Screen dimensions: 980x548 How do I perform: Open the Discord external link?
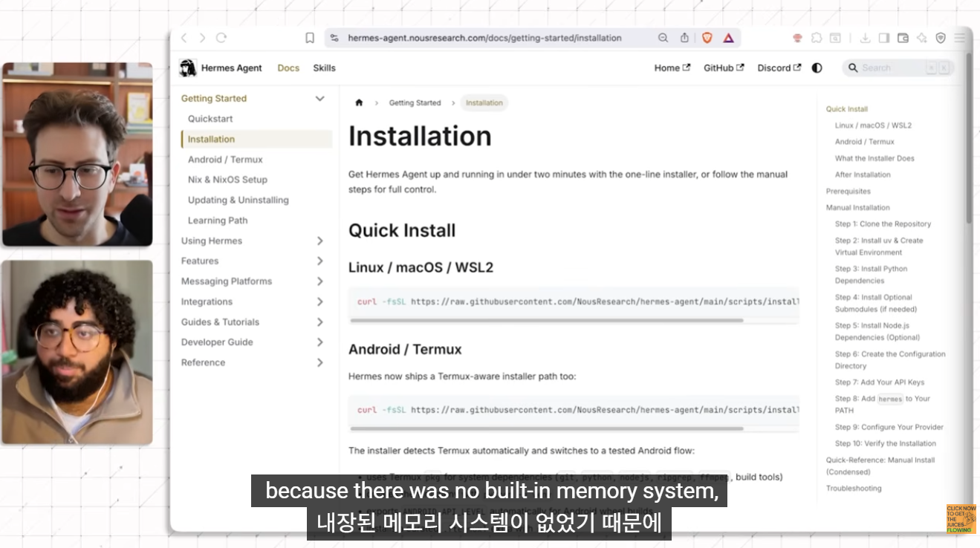(x=779, y=68)
